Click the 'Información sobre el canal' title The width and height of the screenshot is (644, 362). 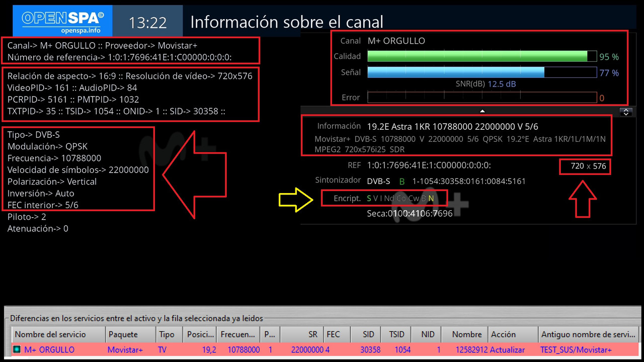point(287,22)
